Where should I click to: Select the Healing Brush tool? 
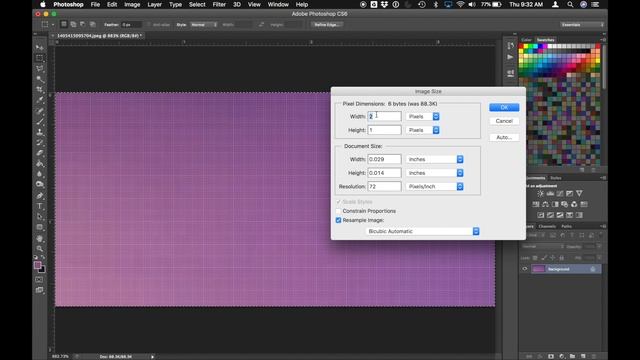point(40,111)
